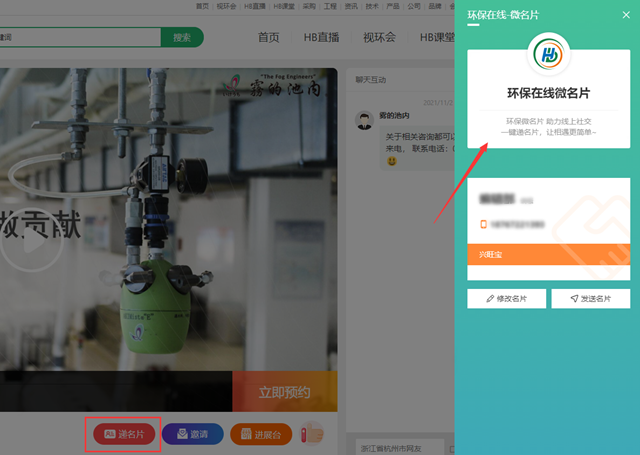Select the 聊天互动 chat tab
The height and width of the screenshot is (455, 640).
click(x=370, y=80)
